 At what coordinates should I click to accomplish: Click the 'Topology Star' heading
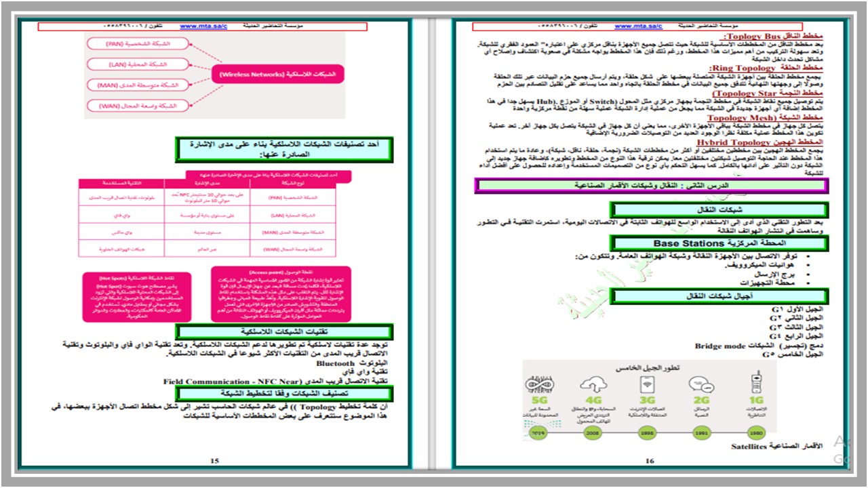(767, 93)
